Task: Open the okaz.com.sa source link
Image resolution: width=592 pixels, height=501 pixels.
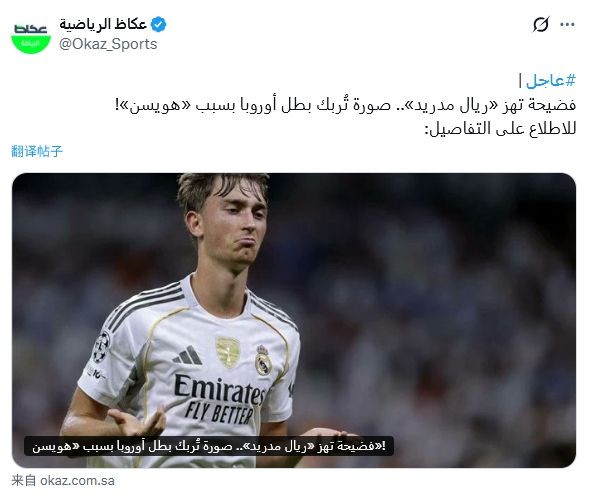Action: pos(77,481)
